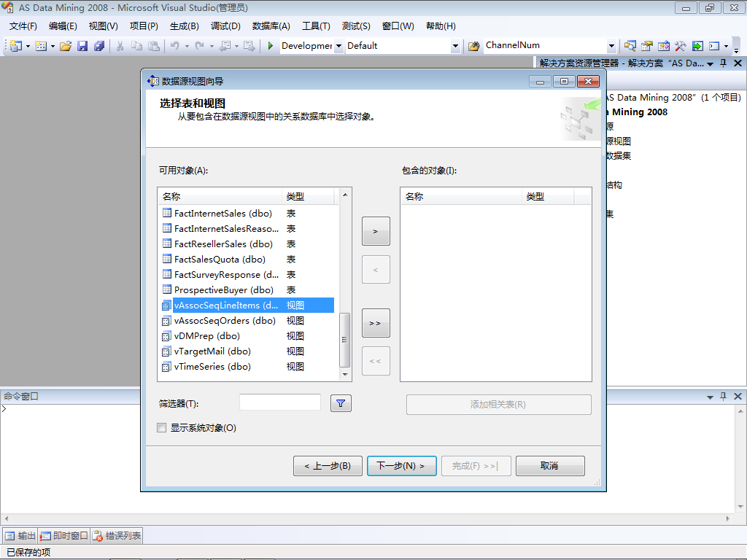
Task: Open Command Window position dropdown arrow
Action: click(x=710, y=397)
